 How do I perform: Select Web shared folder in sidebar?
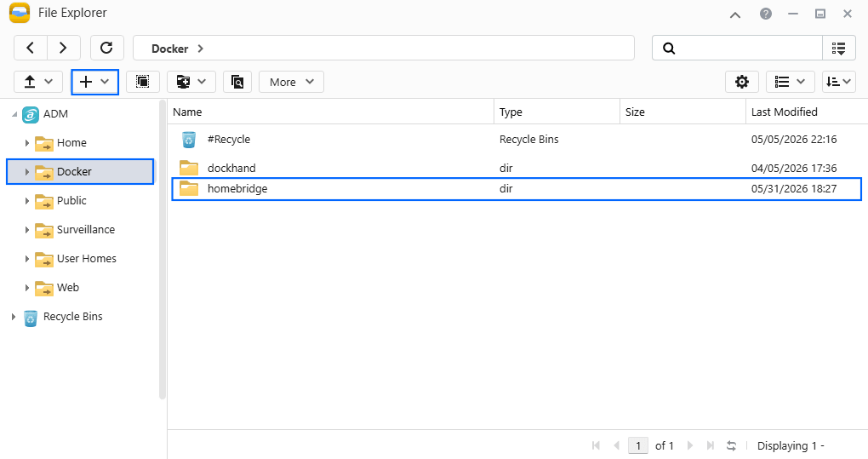(x=67, y=287)
